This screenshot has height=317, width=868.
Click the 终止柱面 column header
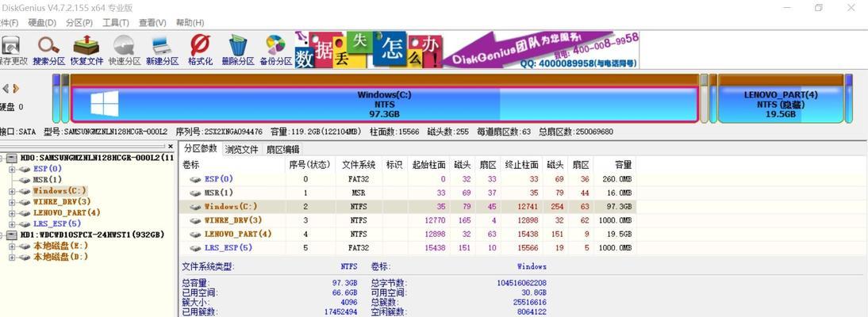tap(522, 165)
